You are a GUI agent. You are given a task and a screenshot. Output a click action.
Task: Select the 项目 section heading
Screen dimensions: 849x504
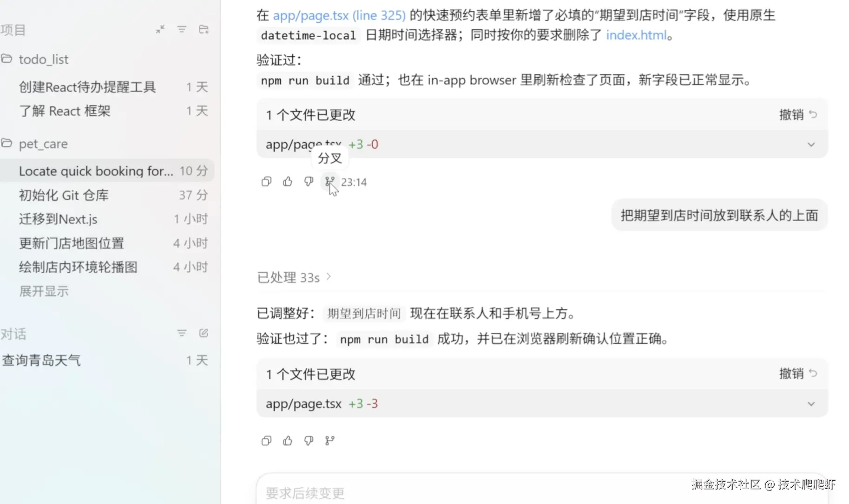13,30
